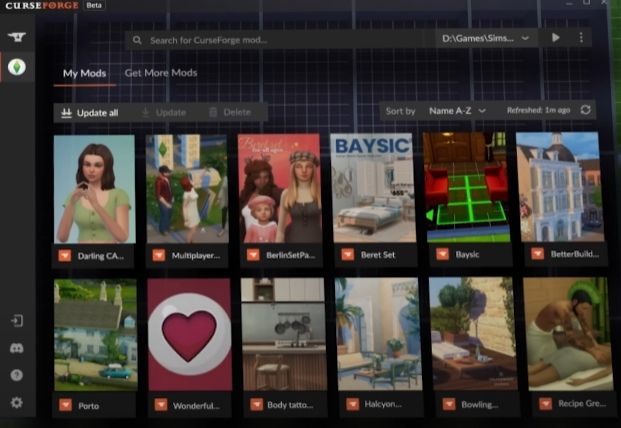This screenshot has height=428, width=621.
Task: Open the Porto house thumbnail
Action: tap(95, 335)
